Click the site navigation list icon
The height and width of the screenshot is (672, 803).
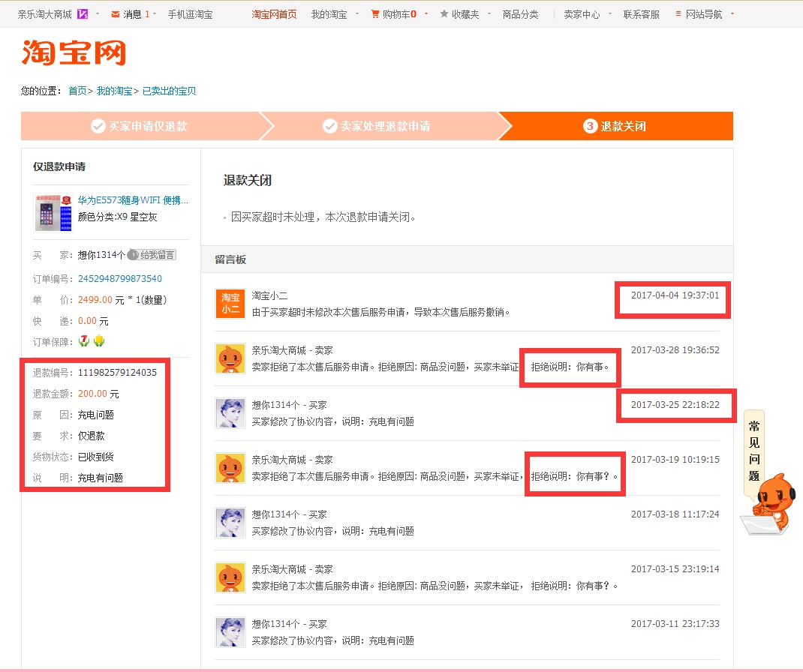(678, 13)
